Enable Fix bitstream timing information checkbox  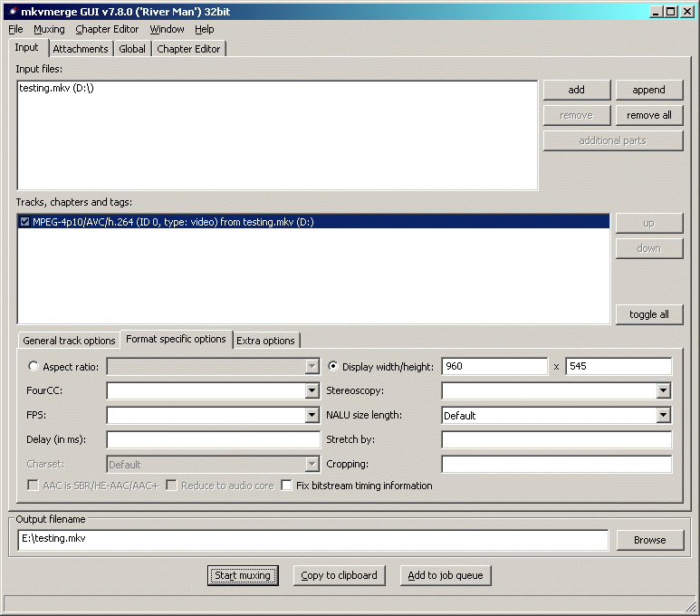tap(286, 486)
